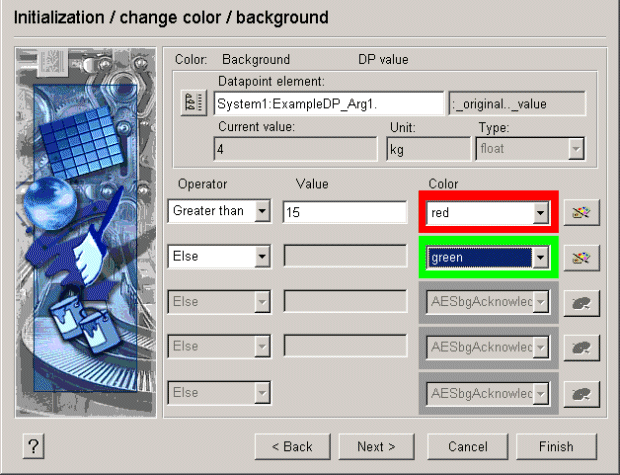Click disabled color palette icon in fourth row
This screenshot has width=620, height=475.
click(581, 346)
